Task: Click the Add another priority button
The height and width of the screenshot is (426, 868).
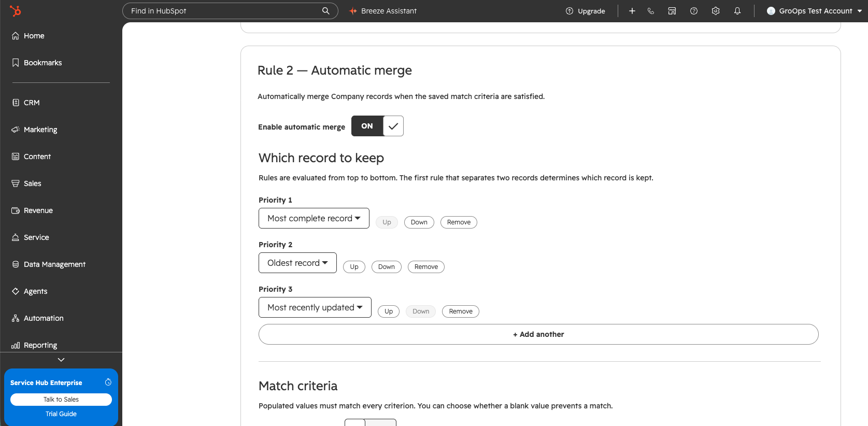Action: 538,334
